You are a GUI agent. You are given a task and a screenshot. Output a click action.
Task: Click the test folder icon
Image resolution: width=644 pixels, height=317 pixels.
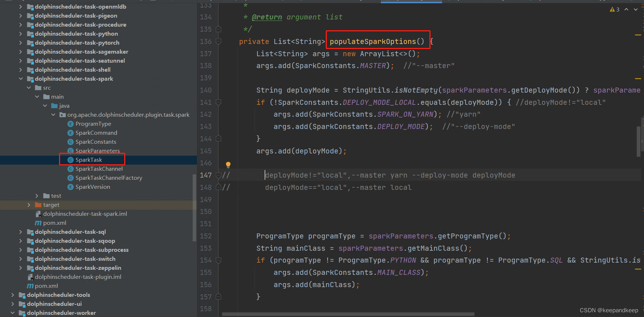tap(46, 196)
